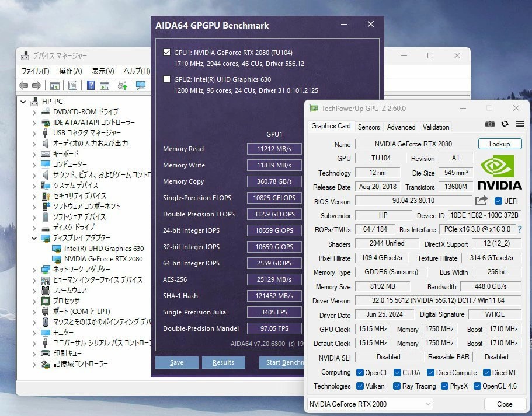Click Start Benchmark in AIDA64 window
This screenshot has height=416, width=532.
pyautogui.click(x=281, y=362)
